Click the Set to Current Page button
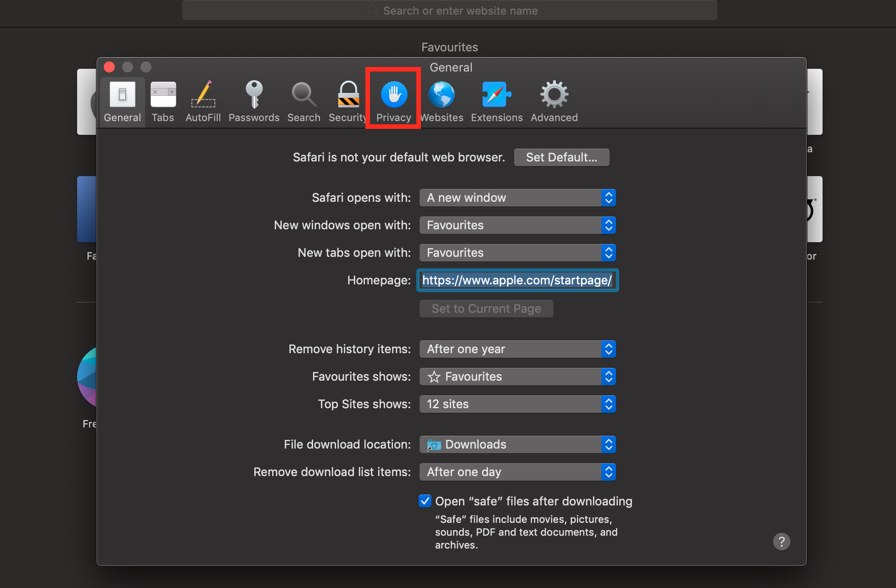Viewport: 896px width, 588px height. 486,309
